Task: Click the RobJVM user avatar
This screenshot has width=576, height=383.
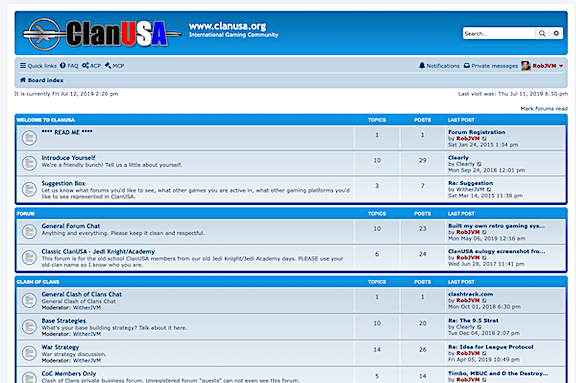Action: coord(526,66)
